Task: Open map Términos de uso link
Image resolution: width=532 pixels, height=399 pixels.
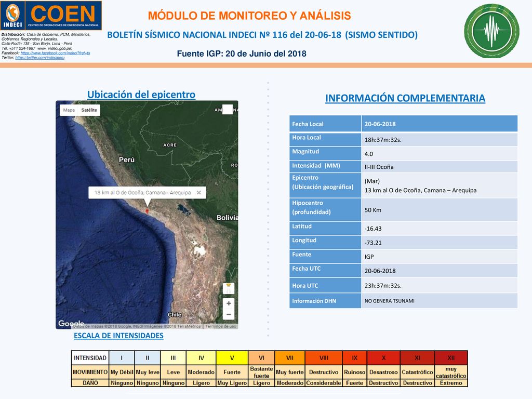Action: click(220, 326)
